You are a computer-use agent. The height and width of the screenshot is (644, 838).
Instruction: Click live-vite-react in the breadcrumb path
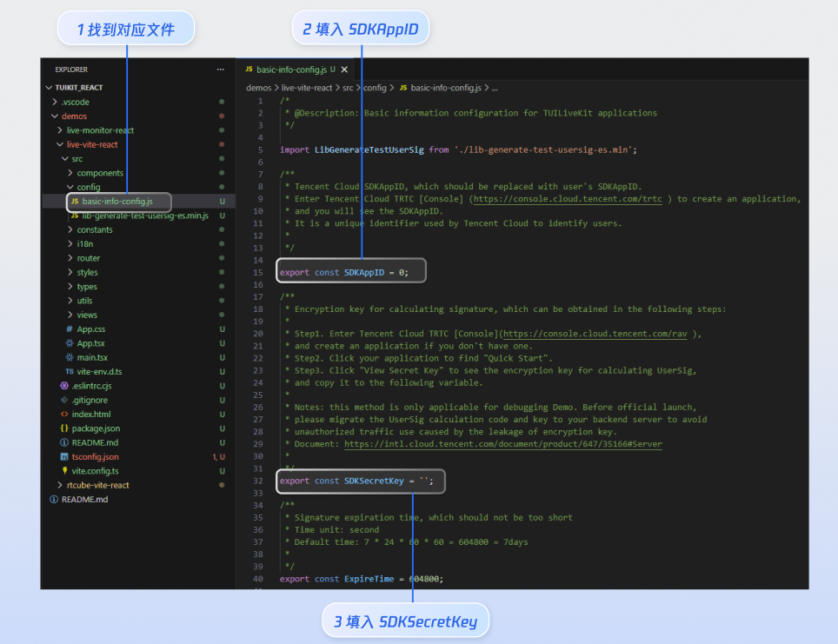(x=307, y=88)
